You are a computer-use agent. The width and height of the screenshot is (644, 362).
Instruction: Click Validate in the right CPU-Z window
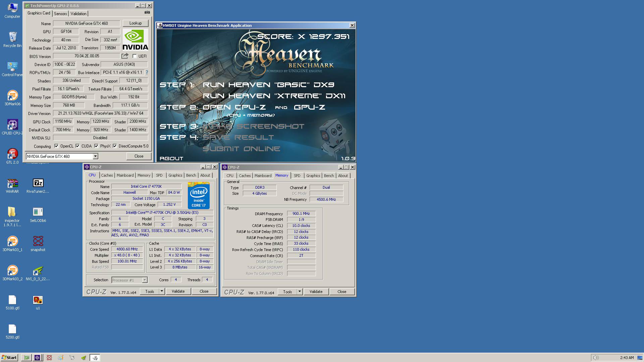coord(316,292)
